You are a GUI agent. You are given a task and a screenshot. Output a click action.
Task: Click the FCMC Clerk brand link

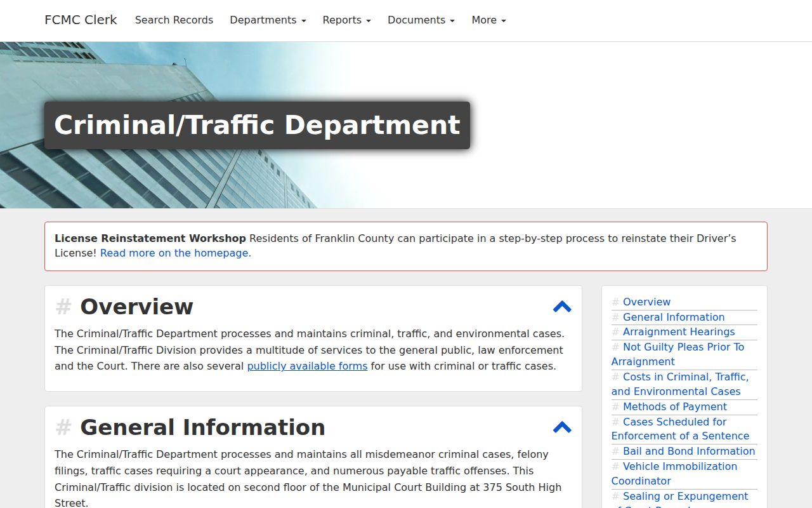[x=81, y=20]
